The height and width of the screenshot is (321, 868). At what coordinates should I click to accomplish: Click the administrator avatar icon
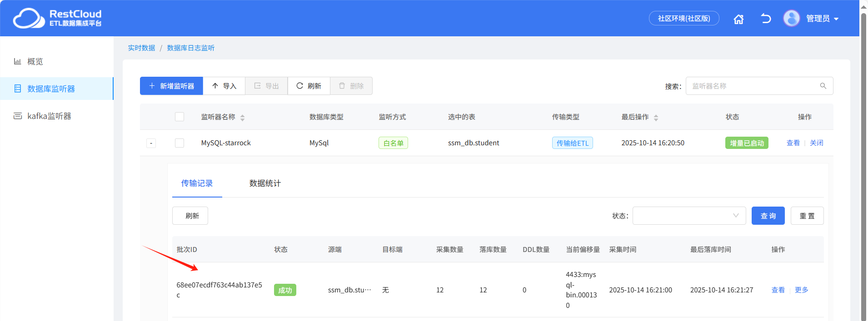coord(791,19)
